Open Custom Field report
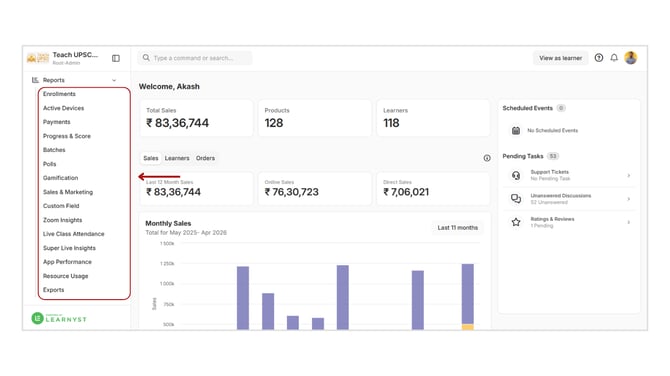The height and width of the screenshot is (376, 670). tap(61, 206)
